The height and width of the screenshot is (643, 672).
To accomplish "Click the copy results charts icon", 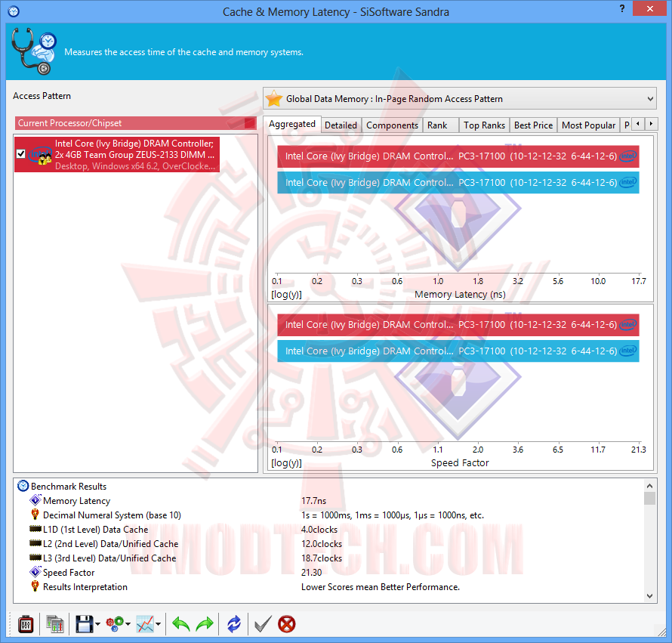I will pyautogui.click(x=55, y=624).
